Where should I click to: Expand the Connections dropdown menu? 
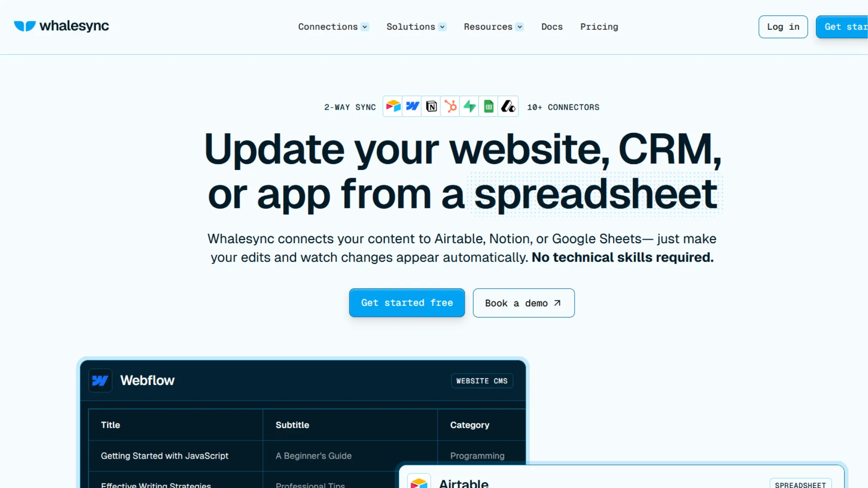click(333, 27)
